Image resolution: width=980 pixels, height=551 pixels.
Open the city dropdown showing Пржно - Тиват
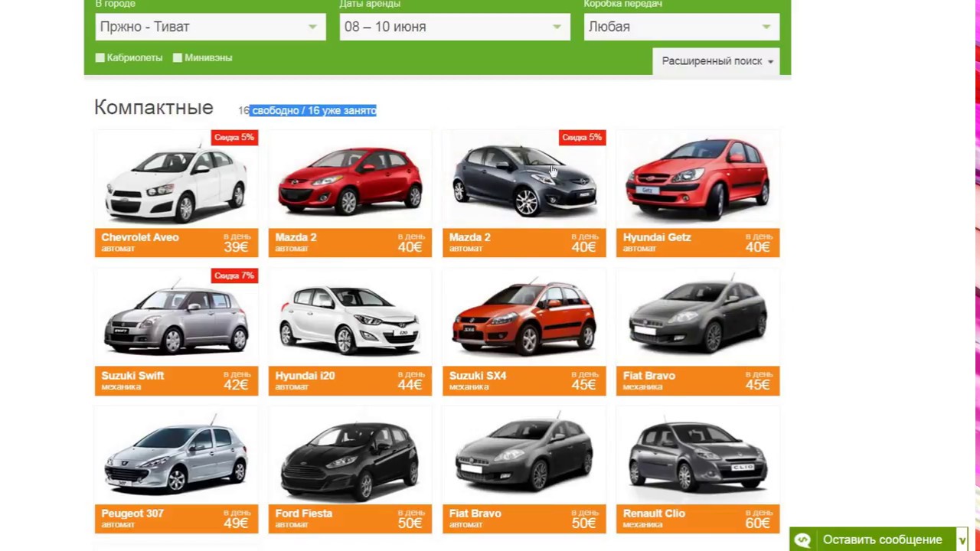[211, 27]
